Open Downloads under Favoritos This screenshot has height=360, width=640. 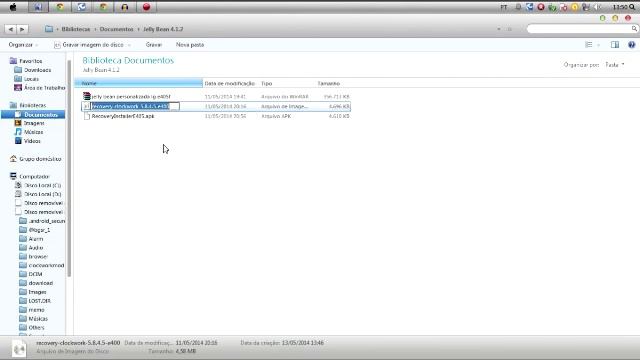pyautogui.click(x=37, y=70)
